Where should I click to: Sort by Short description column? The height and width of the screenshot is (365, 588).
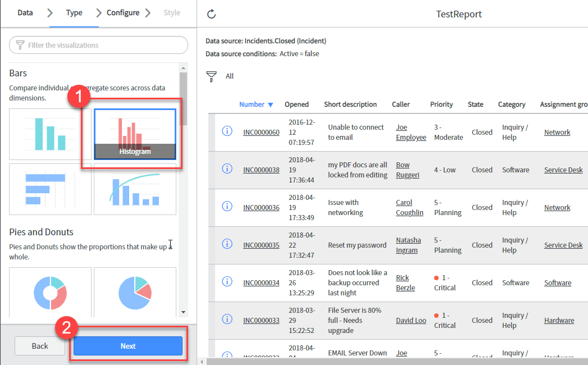pos(350,104)
